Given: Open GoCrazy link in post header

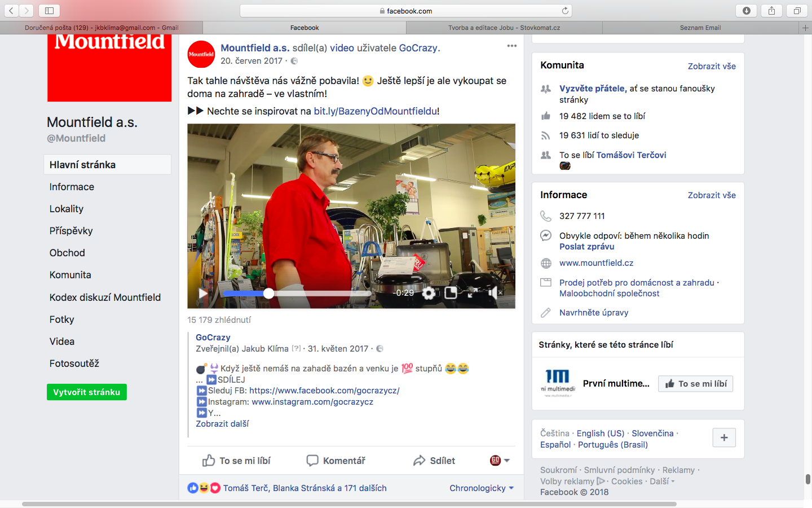Looking at the screenshot, I should click(418, 48).
